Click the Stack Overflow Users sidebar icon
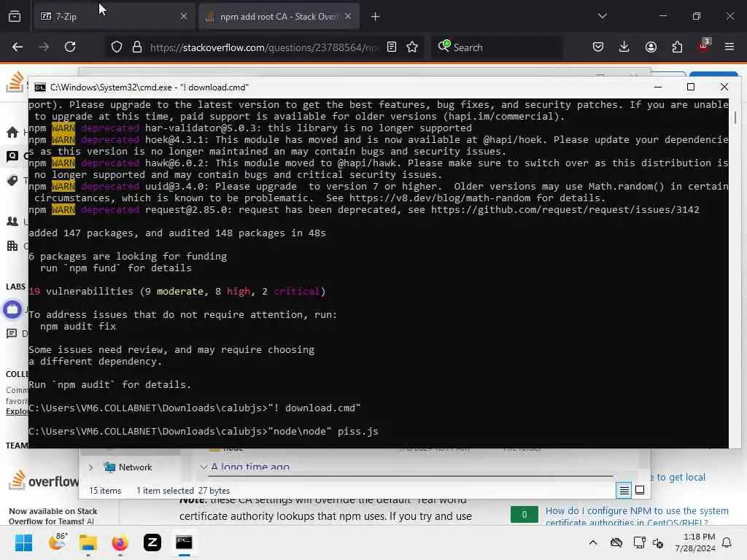 (12, 222)
